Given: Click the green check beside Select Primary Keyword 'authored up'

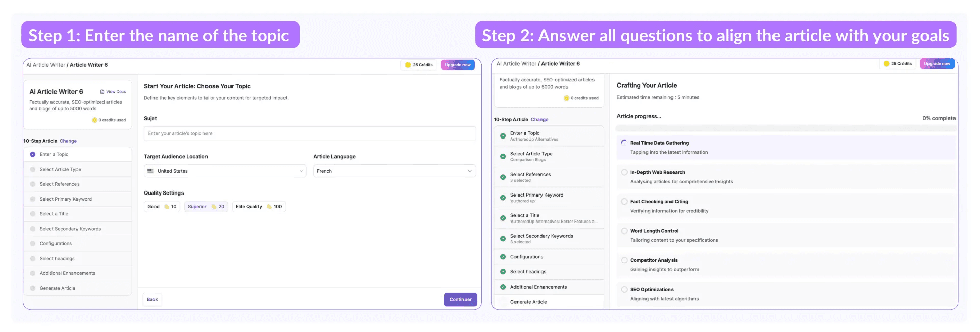Looking at the screenshot, I should coord(503,198).
